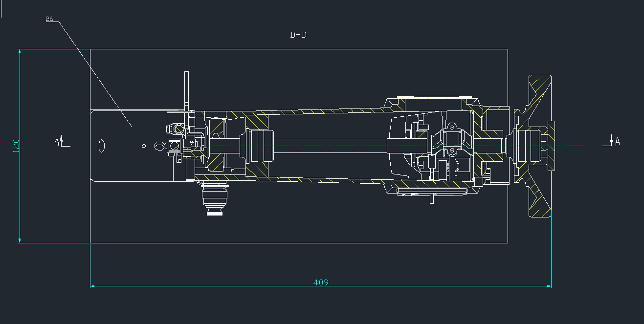Select the 409 horizontal dimension text
Image resolution: width=644 pixels, height=324 pixels.
click(x=321, y=282)
